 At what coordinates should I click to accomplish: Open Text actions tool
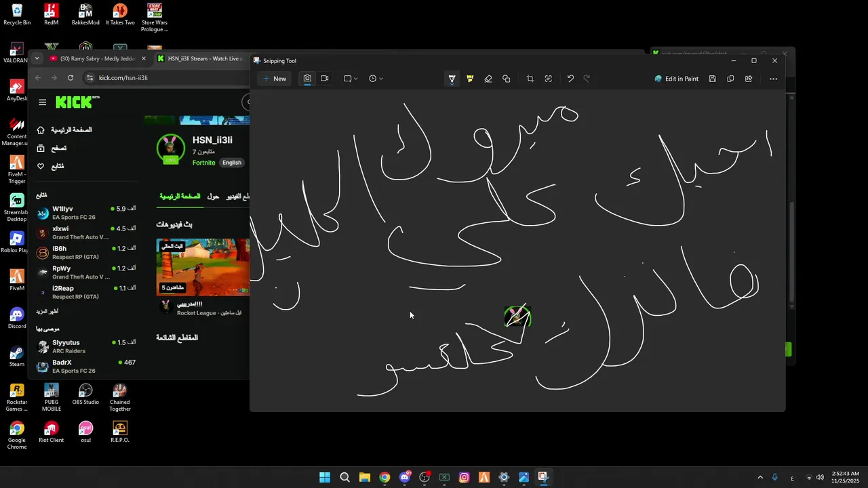tap(548, 79)
